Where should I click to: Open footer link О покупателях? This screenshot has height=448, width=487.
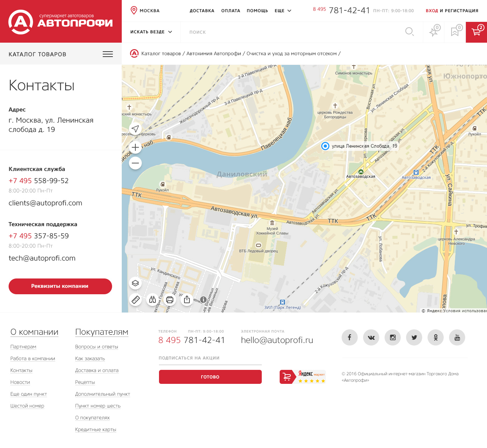click(92, 418)
